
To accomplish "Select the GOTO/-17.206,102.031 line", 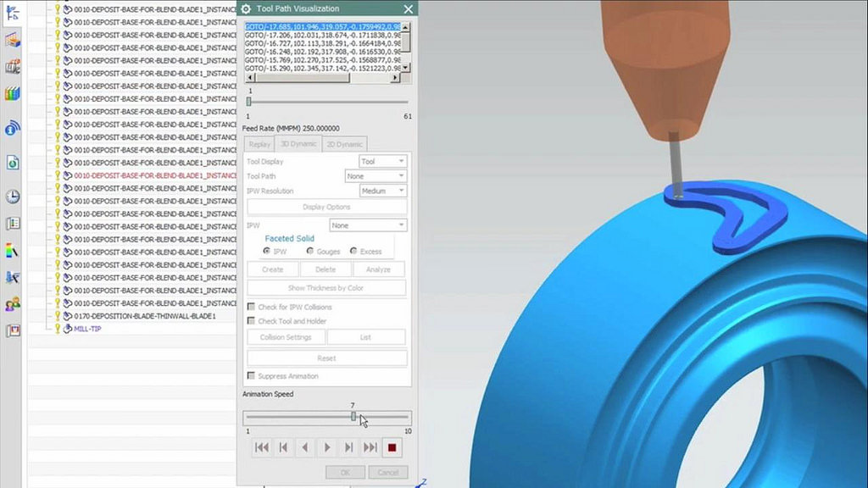I will [323, 35].
